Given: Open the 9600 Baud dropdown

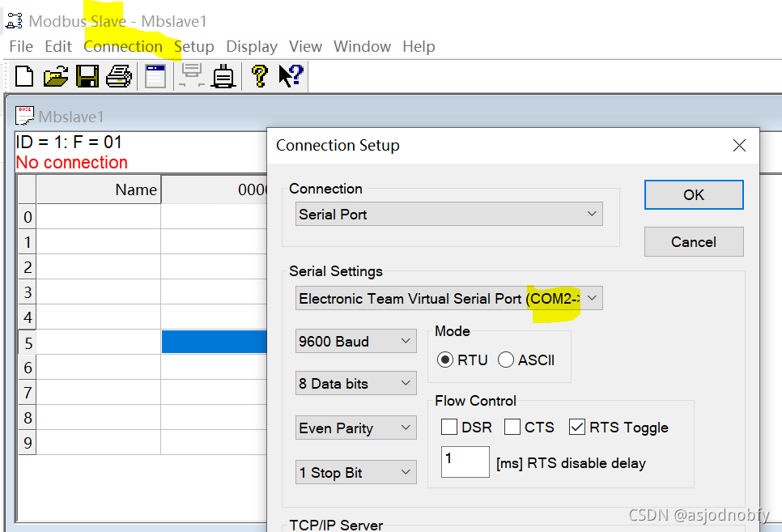Looking at the screenshot, I should click(x=355, y=342).
